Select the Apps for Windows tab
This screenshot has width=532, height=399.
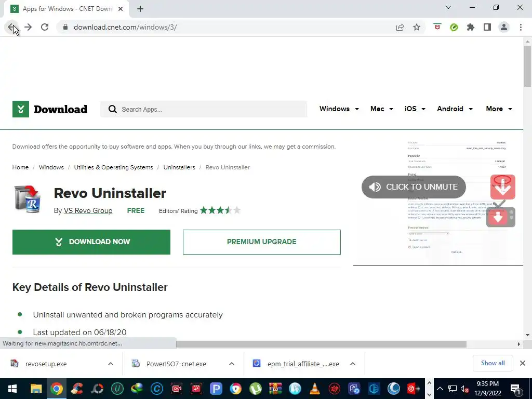pos(67,9)
